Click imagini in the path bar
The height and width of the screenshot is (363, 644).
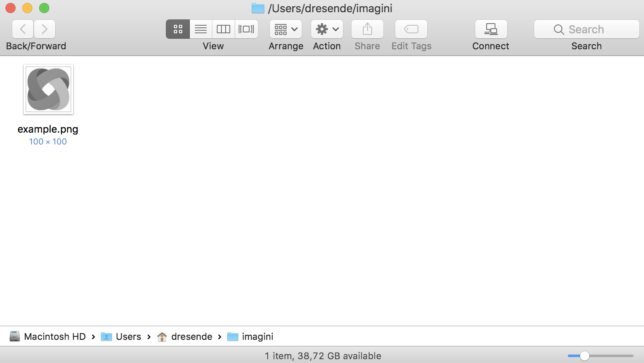(x=250, y=336)
